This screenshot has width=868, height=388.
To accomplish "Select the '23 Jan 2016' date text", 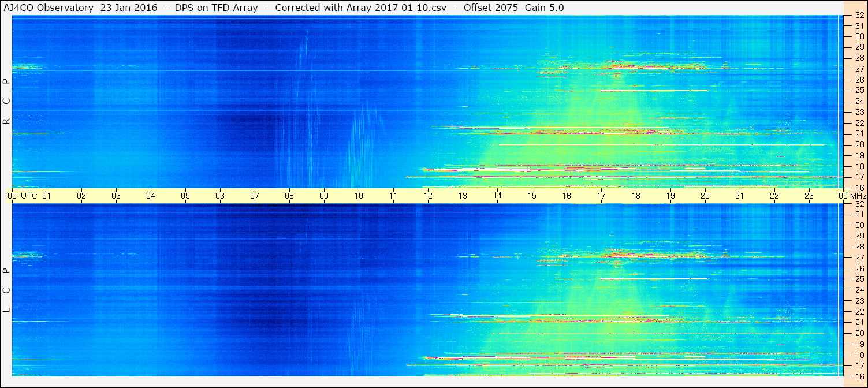I will [x=129, y=8].
